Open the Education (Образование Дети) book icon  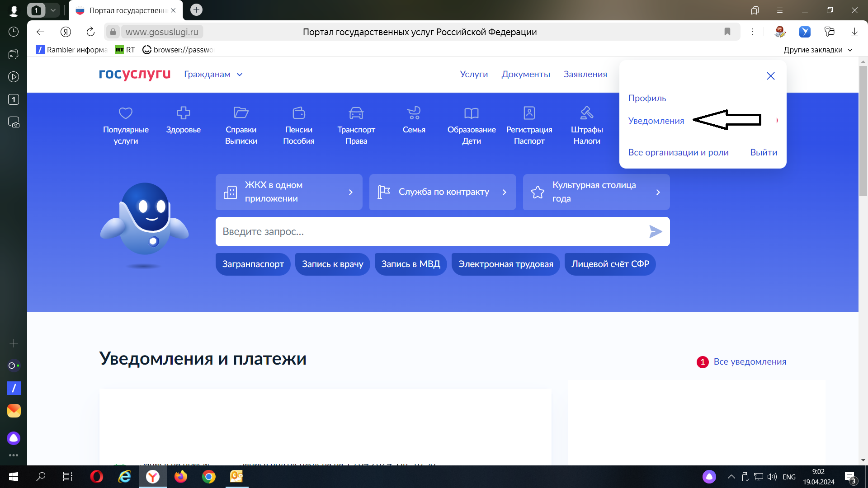[471, 113]
